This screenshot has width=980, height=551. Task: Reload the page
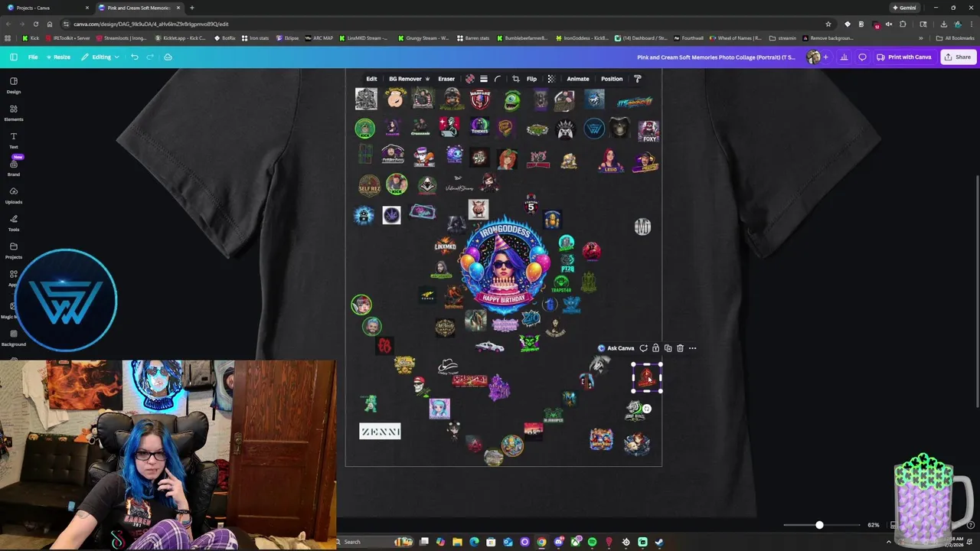pyautogui.click(x=35, y=24)
